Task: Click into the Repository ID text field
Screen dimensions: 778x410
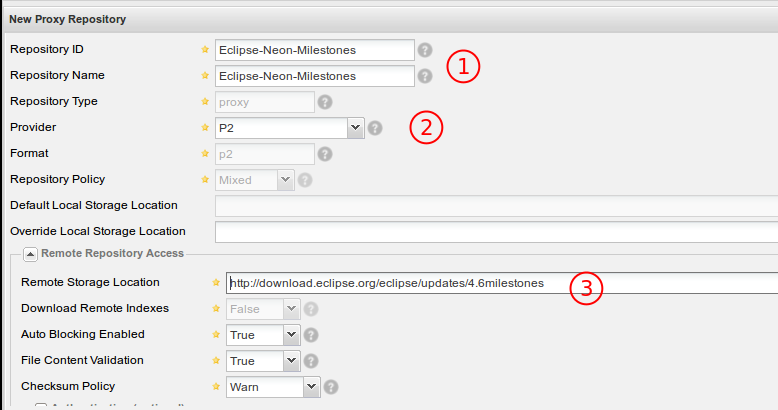Action: (x=315, y=50)
